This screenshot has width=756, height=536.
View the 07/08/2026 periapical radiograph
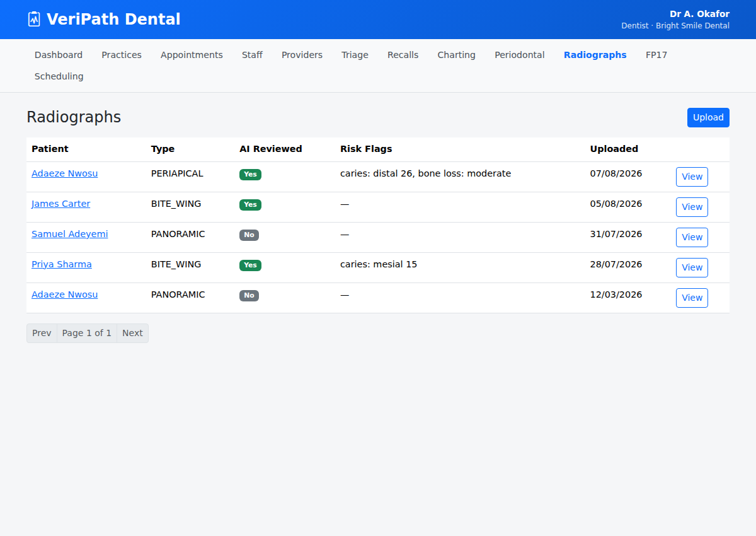pos(692,177)
